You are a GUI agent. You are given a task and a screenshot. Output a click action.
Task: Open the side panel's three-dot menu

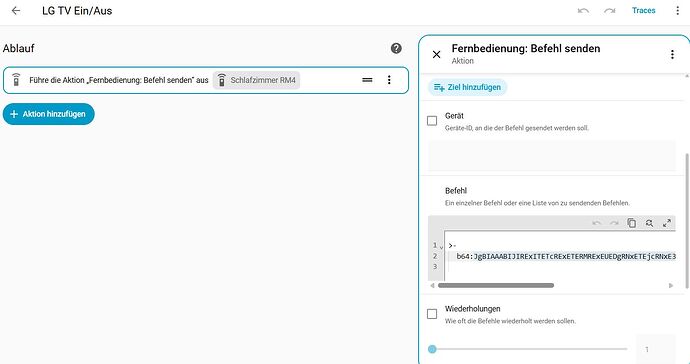click(x=672, y=54)
